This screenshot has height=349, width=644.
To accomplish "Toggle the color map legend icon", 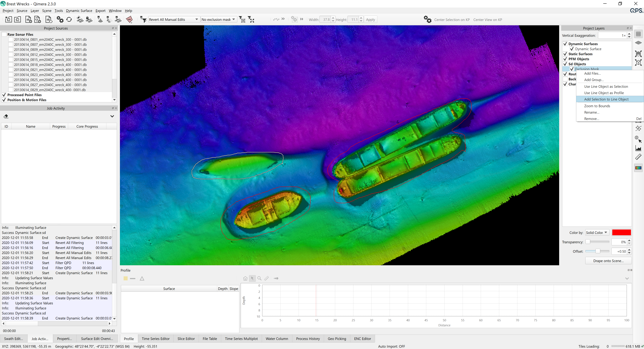I will 638,168.
